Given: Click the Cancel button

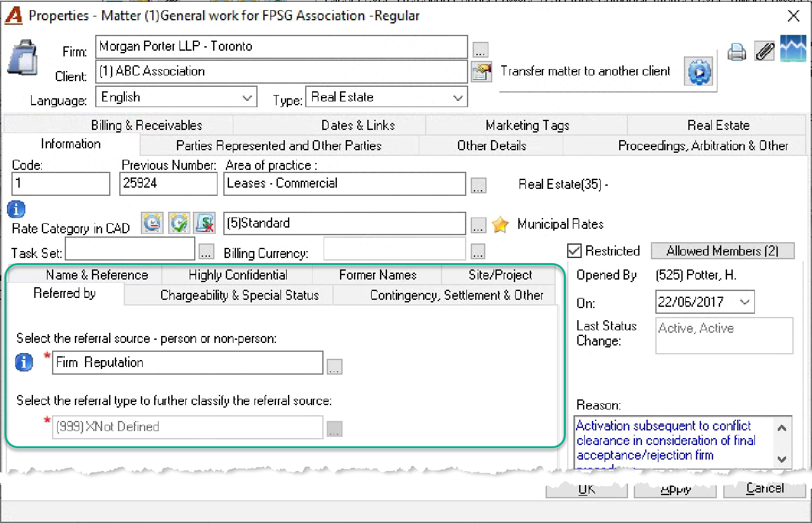Looking at the screenshot, I should click(764, 488).
